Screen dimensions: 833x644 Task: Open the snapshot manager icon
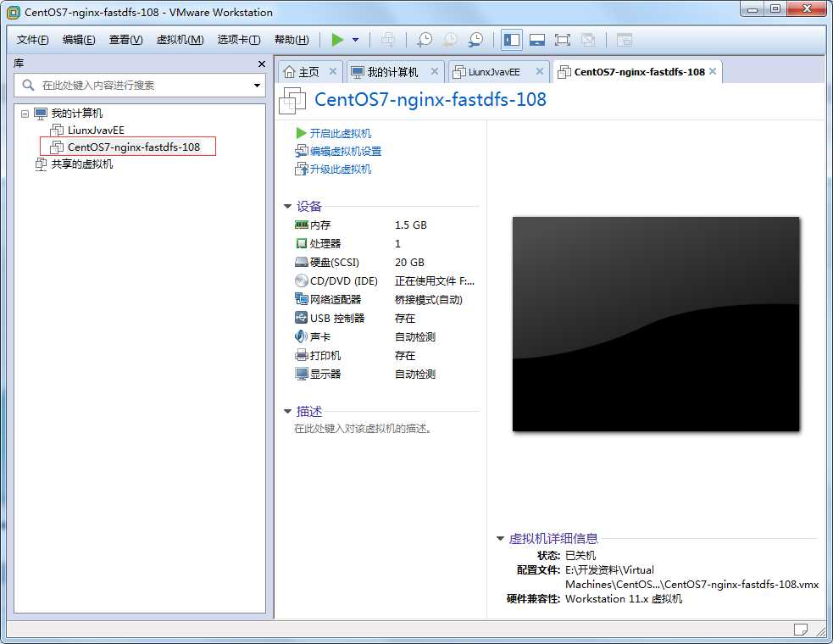tap(476, 40)
